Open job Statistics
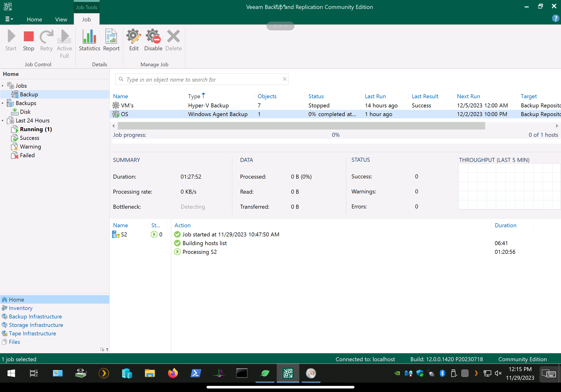The height and width of the screenshot is (392, 561). (90, 40)
